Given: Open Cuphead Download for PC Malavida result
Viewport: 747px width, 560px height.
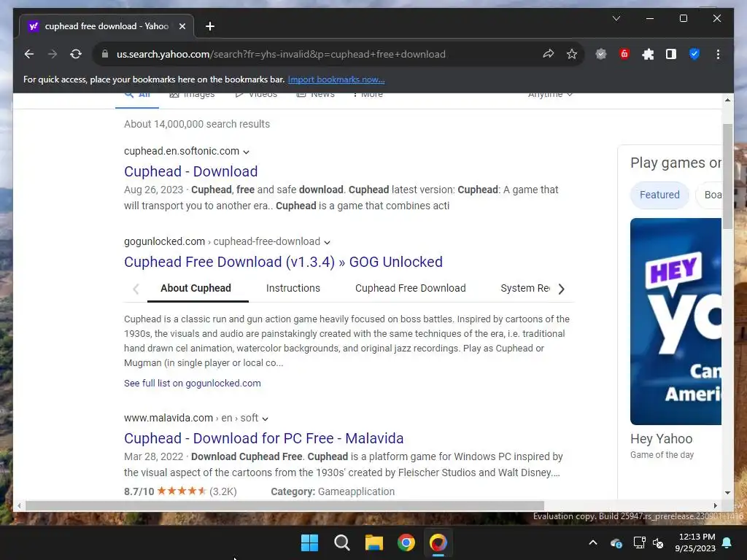Looking at the screenshot, I should click(x=263, y=438).
